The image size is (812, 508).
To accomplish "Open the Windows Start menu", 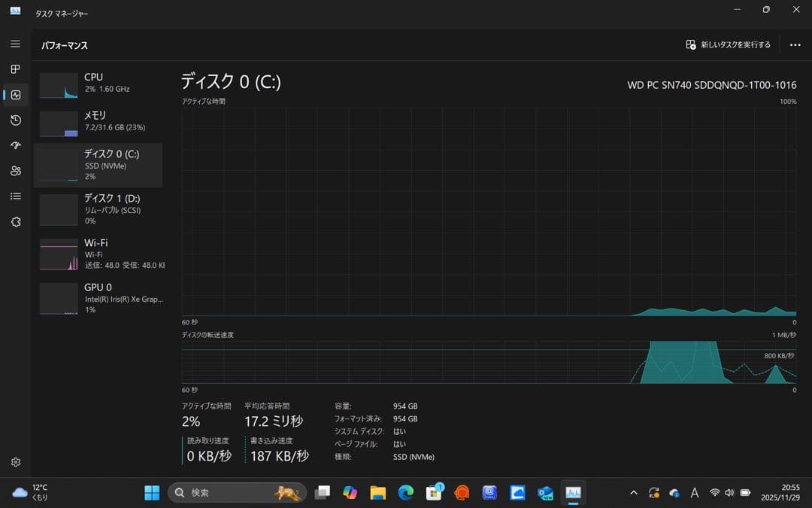I will [151, 492].
